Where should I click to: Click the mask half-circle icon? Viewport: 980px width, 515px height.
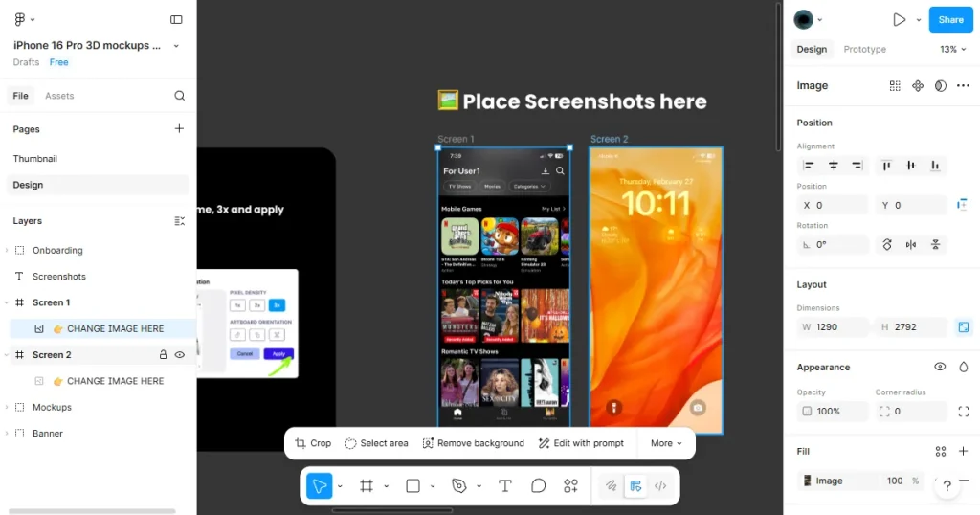[x=940, y=85]
